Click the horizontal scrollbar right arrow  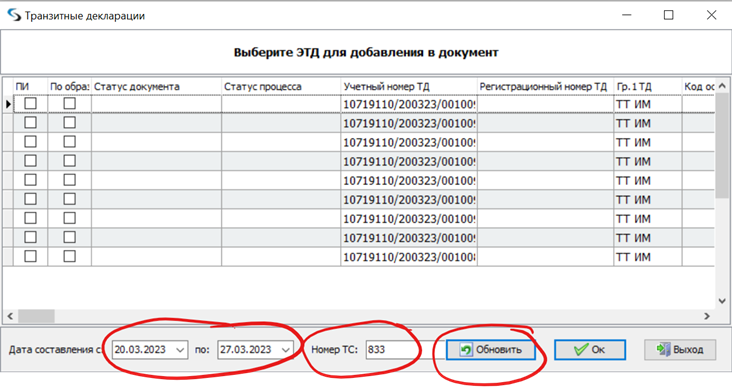pyautogui.click(x=707, y=316)
